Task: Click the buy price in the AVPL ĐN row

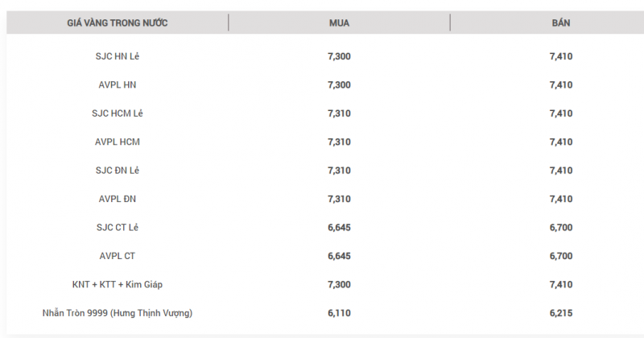Action: [x=339, y=199]
